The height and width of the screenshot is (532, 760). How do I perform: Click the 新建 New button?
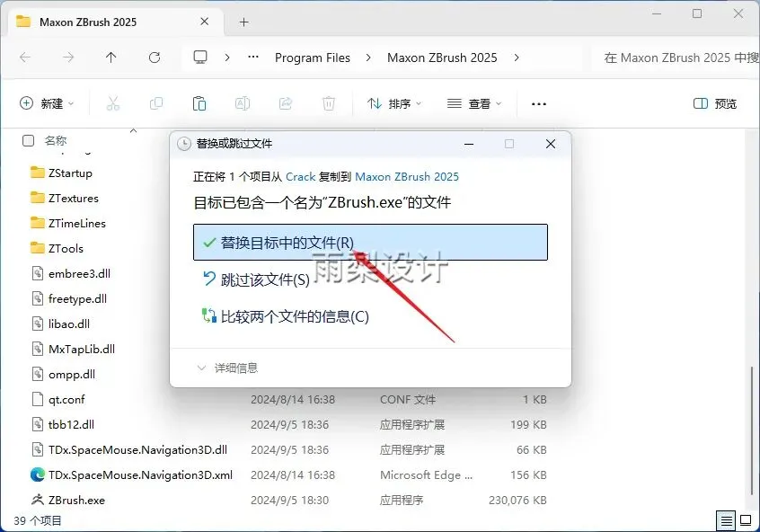[x=47, y=103]
